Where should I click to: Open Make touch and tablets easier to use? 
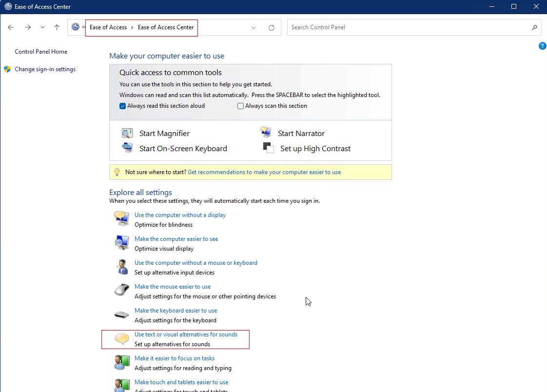point(181,382)
